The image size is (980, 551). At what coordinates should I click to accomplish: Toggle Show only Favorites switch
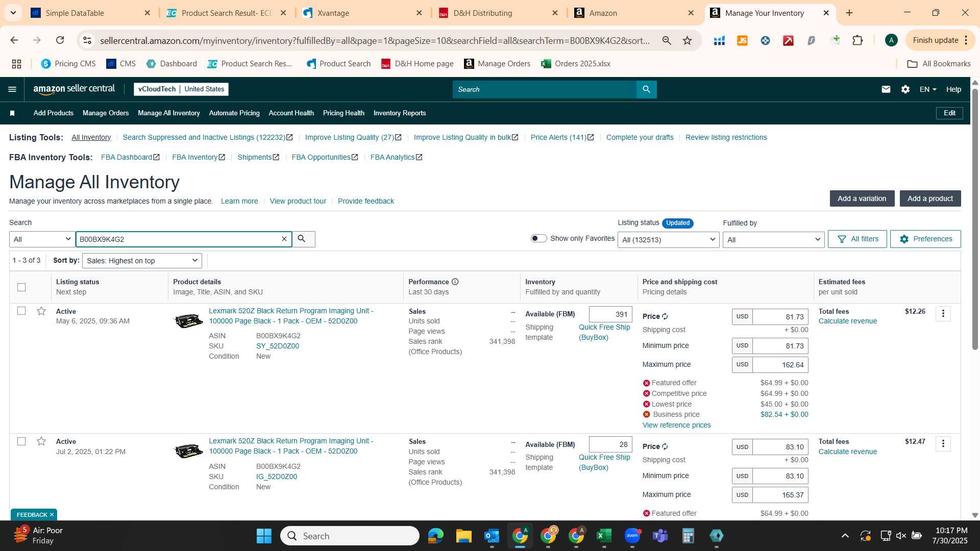point(538,238)
